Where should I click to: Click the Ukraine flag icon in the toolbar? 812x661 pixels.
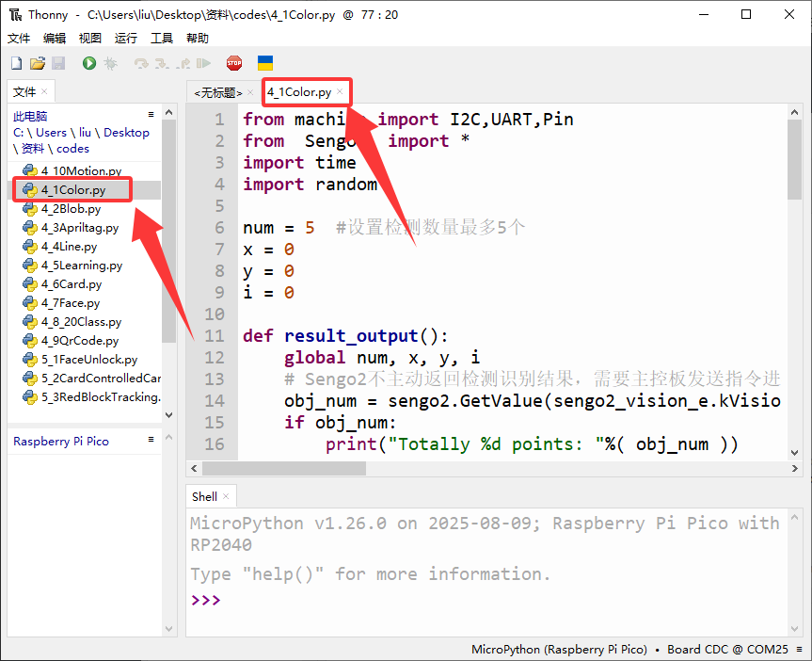point(265,63)
